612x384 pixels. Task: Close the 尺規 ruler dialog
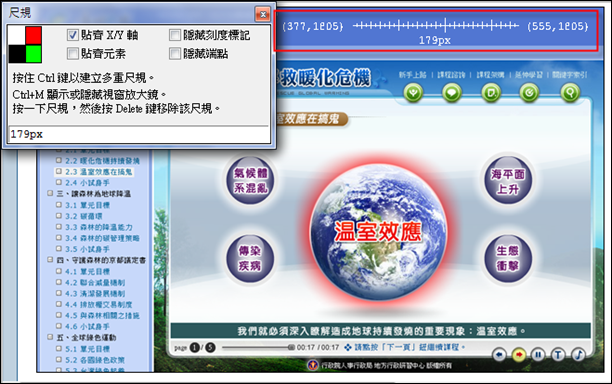263,14
